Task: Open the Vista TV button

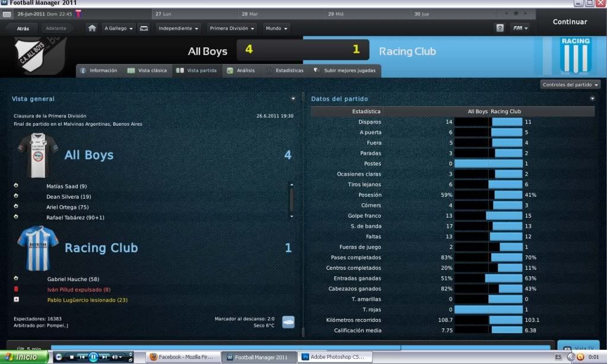Action: tap(579, 346)
